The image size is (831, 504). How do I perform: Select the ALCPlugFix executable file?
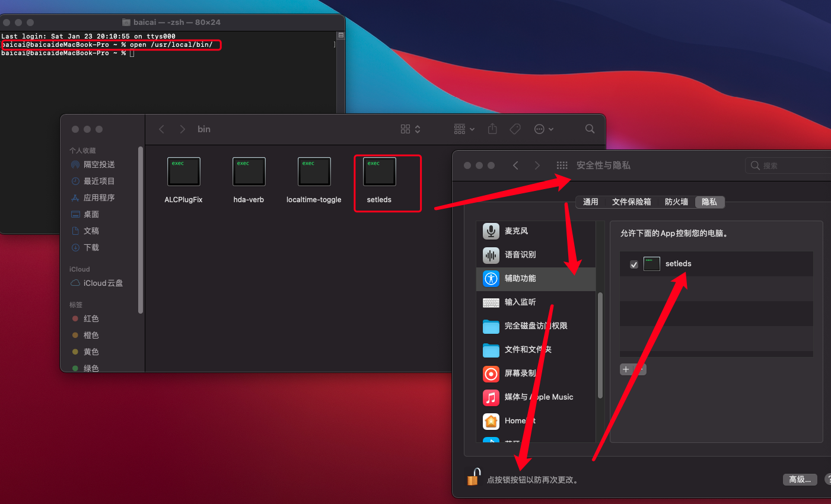(x=184, y=172)
